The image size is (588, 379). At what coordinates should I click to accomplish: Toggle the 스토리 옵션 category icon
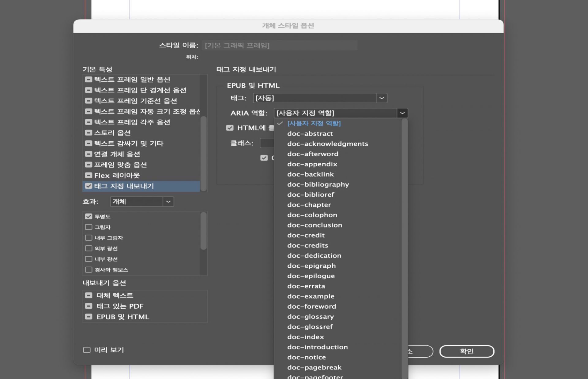pyautogui.click(x=89, y=133)
